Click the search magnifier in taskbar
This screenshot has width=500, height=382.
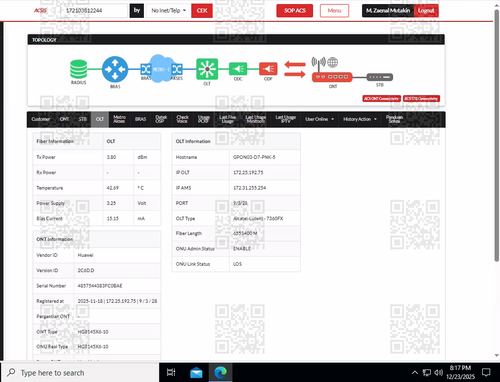coord(11,372)
